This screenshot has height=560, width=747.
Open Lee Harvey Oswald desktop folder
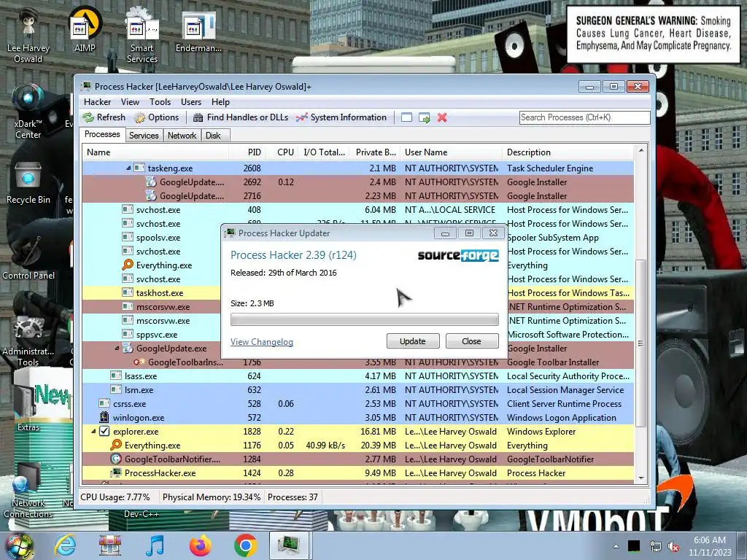[28, 35]
